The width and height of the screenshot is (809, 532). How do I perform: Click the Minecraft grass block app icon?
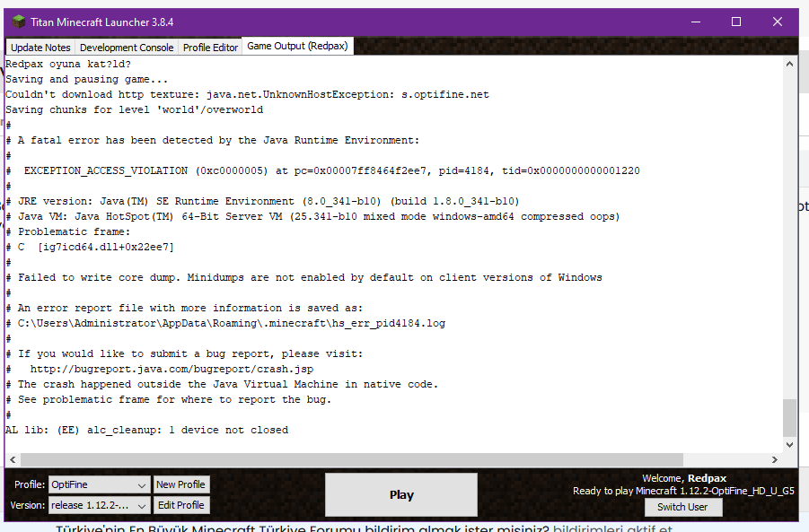[x=19, y=22]
